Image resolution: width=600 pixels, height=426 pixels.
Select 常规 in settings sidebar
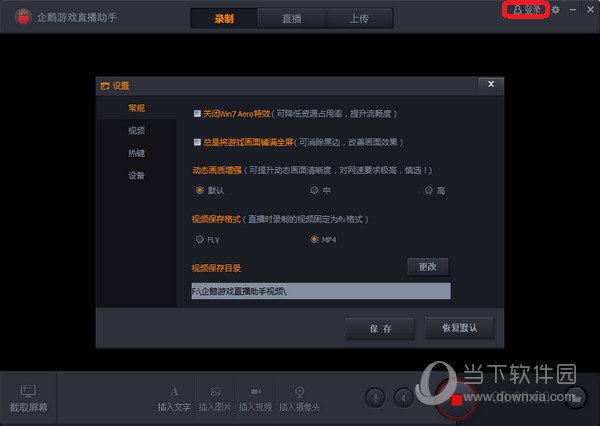[137, 108]
